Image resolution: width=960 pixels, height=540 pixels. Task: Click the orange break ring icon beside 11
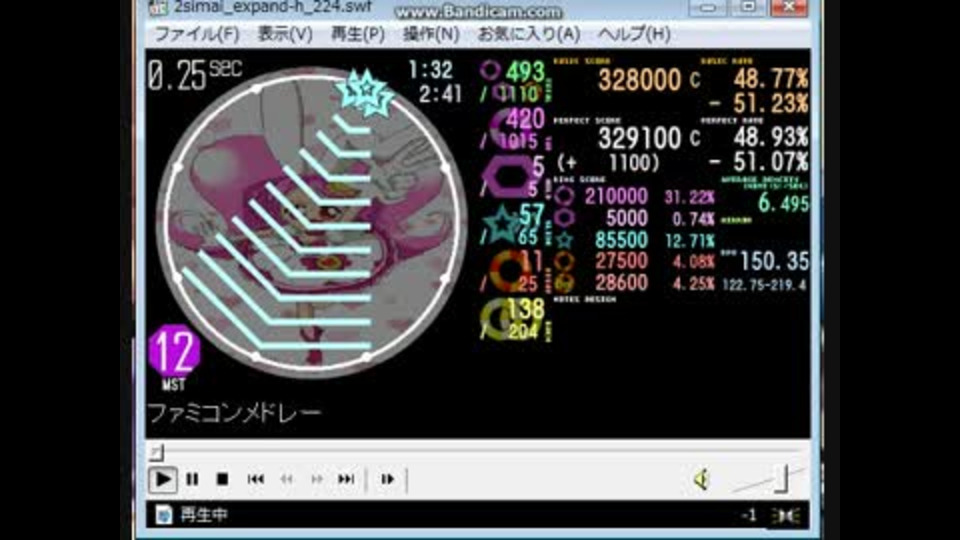coord(507,270)
